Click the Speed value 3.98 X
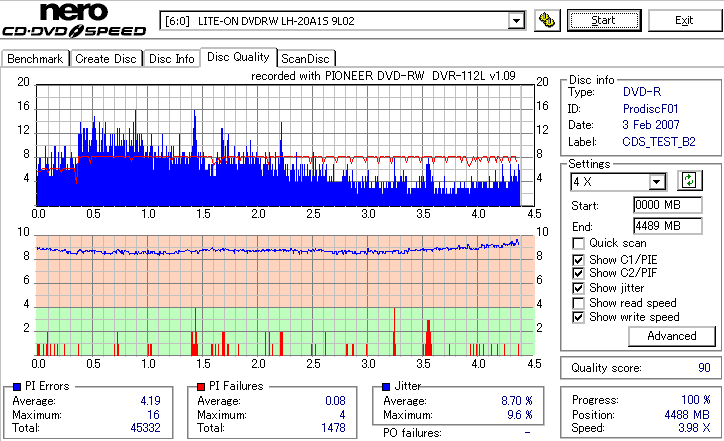Image resolution: width=724 pixels, height=441 pixels. pos(694,428)
